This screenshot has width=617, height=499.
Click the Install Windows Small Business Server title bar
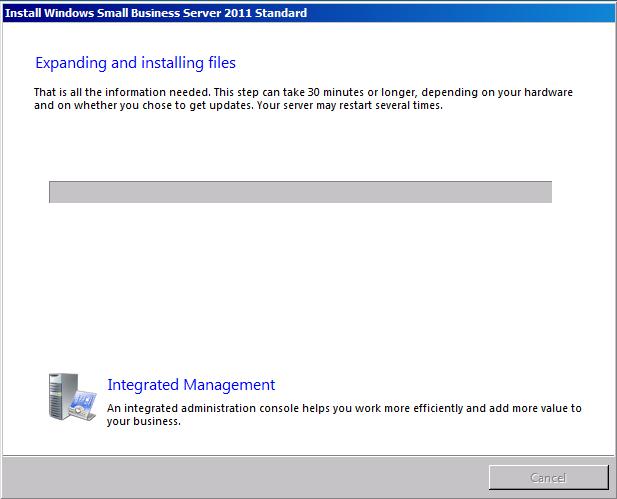[308, 13]
